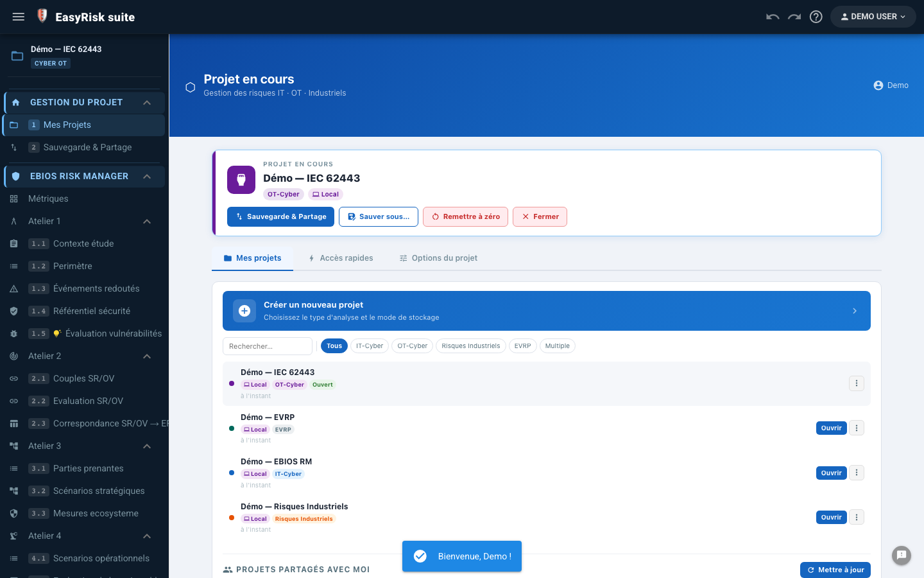Screen dimensions: 924x578
Task: Click the Démo — EBIOS RM project title
Action: [x=276, y=462]
